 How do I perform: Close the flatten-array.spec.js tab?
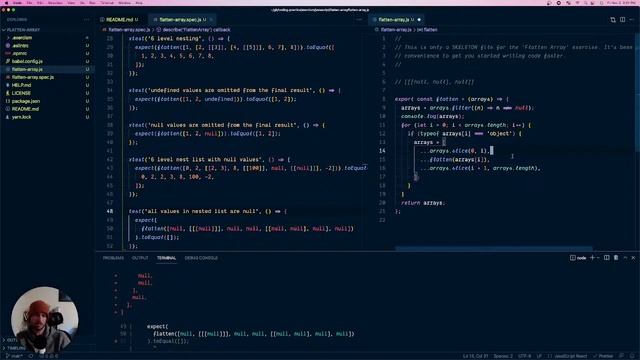[211, 20]
